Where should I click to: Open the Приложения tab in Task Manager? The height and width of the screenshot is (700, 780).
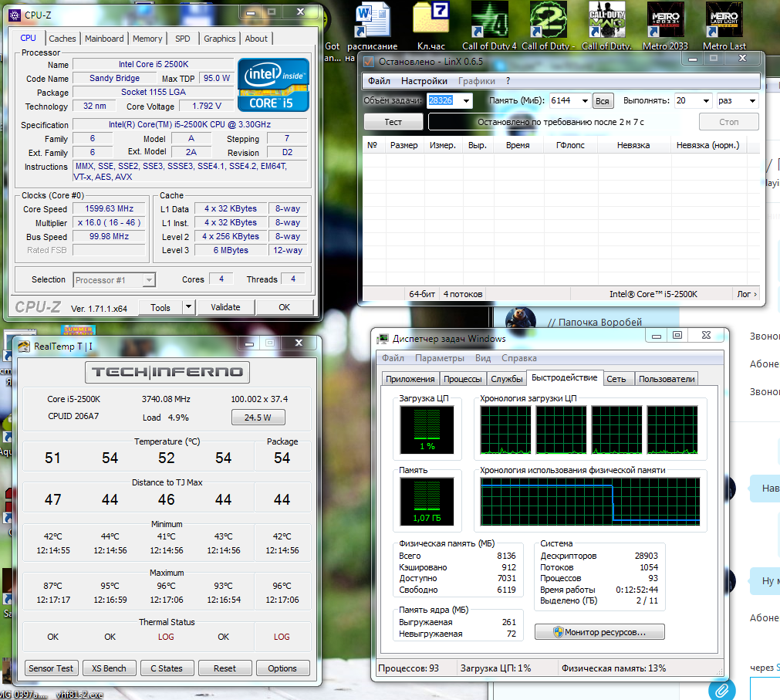pos(410,379)
